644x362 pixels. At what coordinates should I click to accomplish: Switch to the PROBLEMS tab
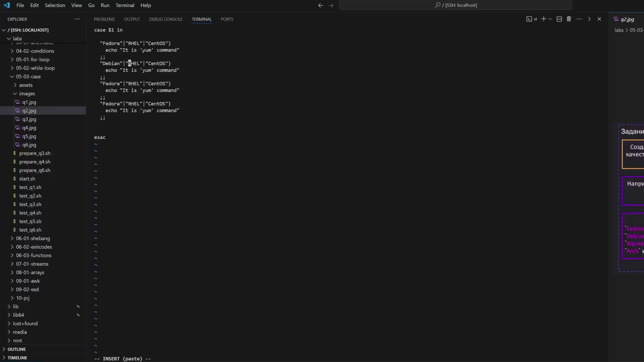click(104, 19)
